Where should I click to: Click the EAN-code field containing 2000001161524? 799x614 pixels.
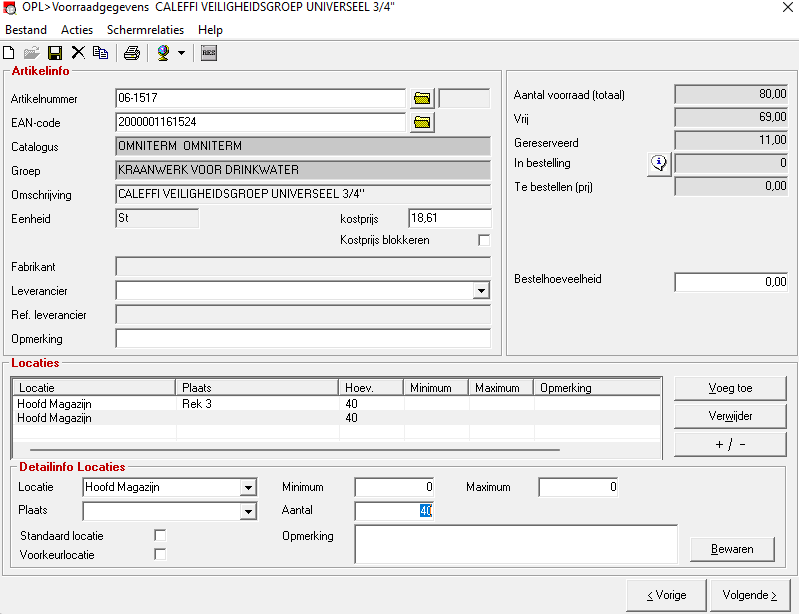pyautogui.click(x=260, y=122)
